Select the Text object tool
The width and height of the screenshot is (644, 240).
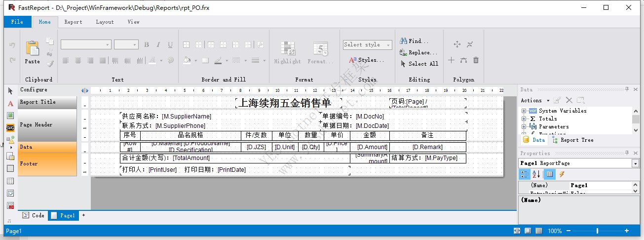[10, 103]
